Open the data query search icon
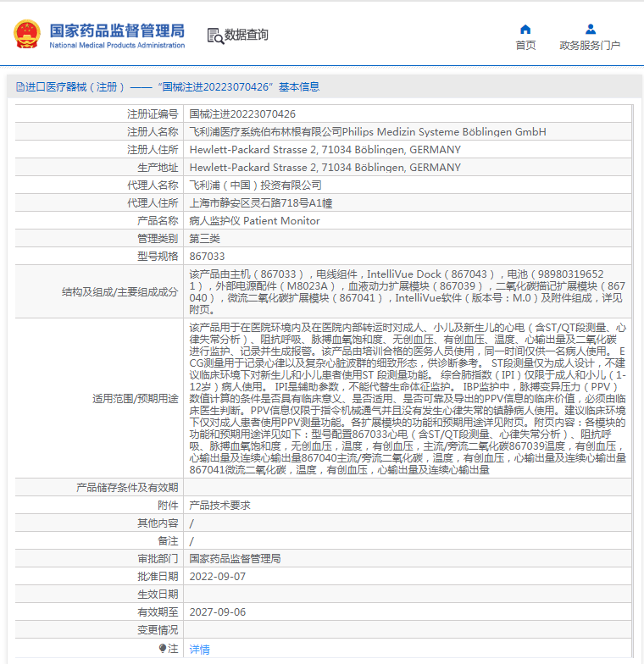The height and width of the screenshot is (664, 644). (215, 36)
